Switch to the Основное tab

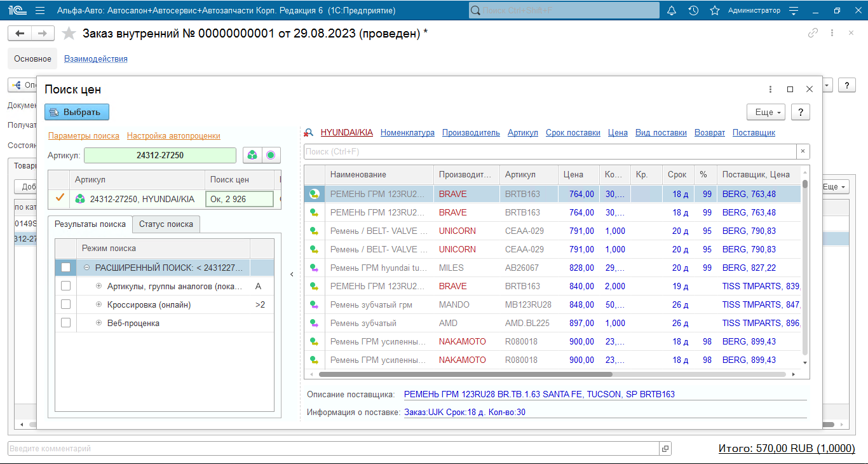(x=32, y=58)
